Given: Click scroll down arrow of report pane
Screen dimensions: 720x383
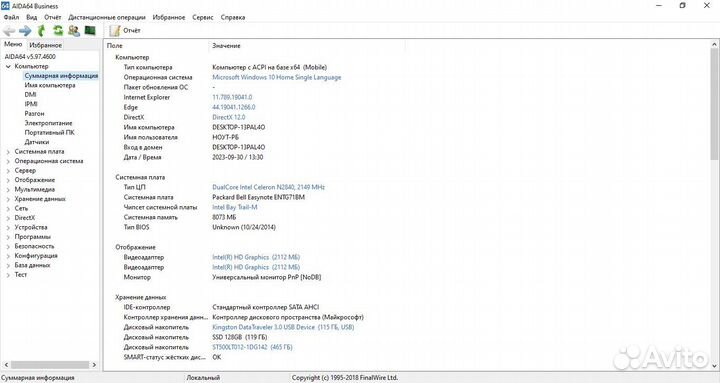Looking at the screenshot, I should [x=714, y=366].
